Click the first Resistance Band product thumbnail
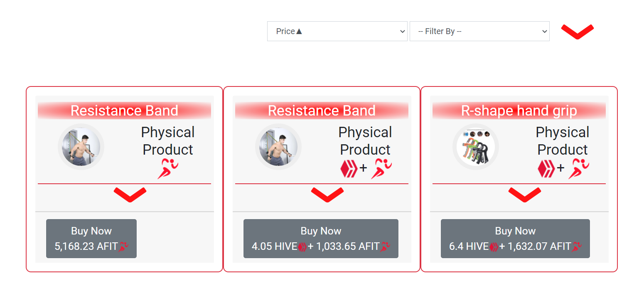 point(81,147)
